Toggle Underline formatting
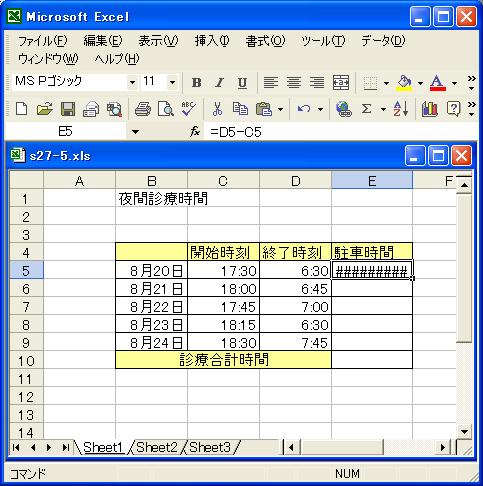This screenshot has height=486, width=483. tap(242, 83)
